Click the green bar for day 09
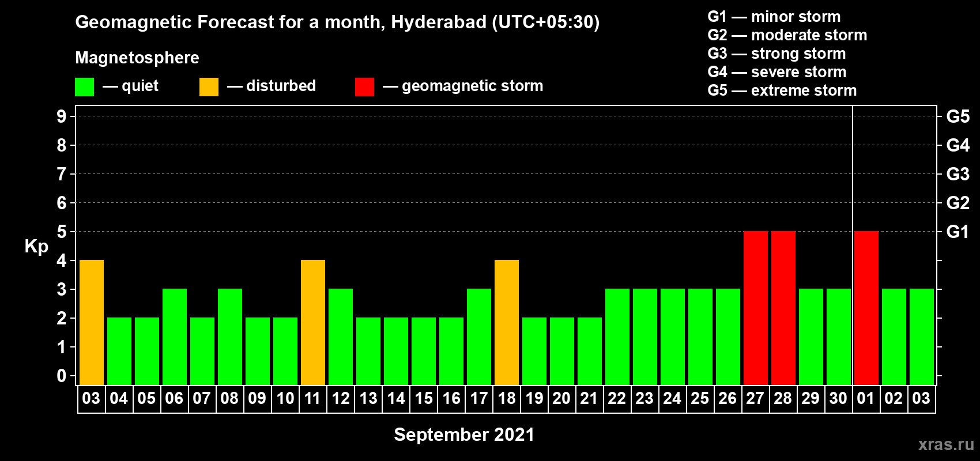The width and height of the screenshot is (980, 461). coord(258,352)
